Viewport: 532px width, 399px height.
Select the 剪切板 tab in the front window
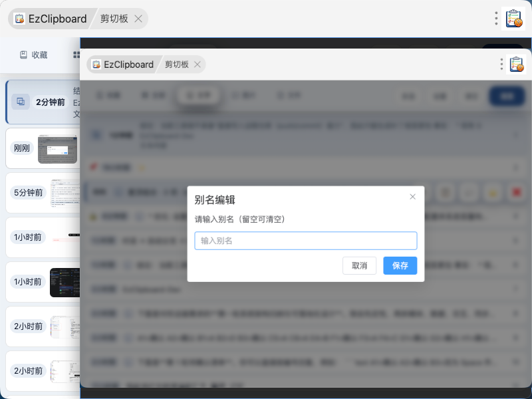click(x=177, y=65)
